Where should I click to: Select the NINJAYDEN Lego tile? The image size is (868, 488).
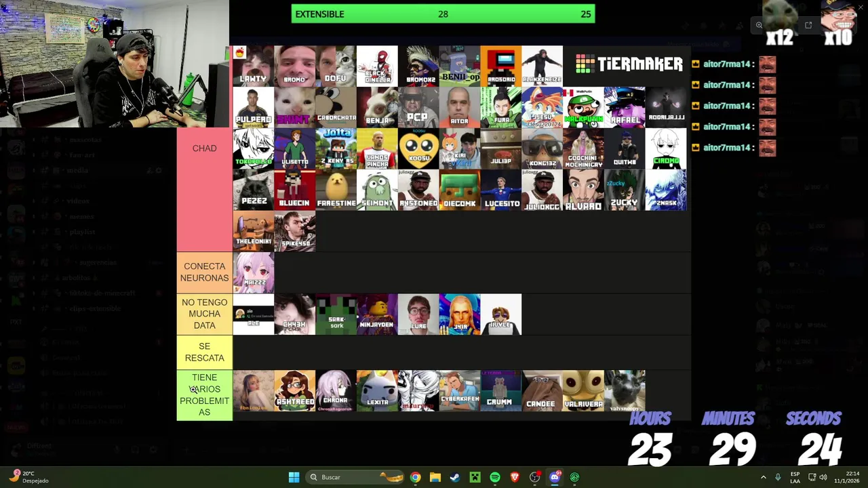tap(377, 314)
